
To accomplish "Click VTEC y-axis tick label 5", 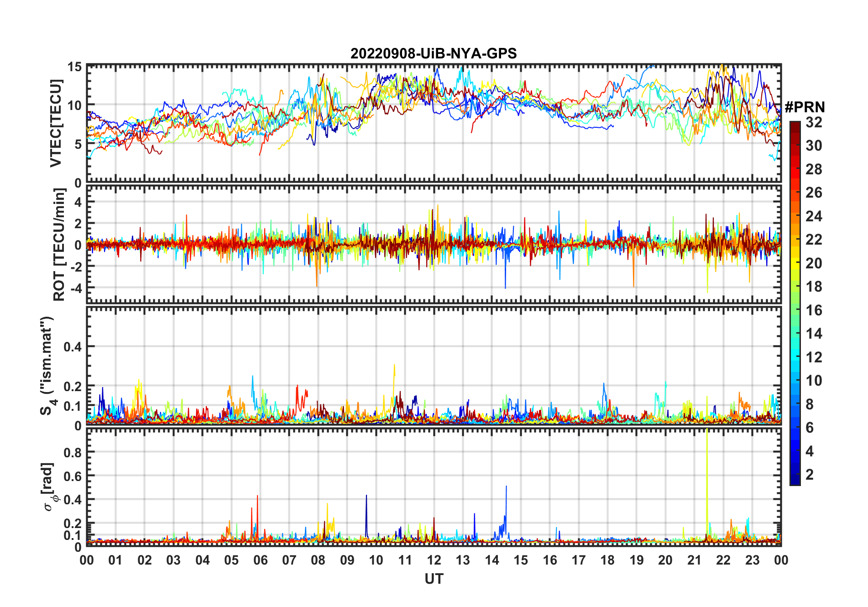I will coord(78,144).
